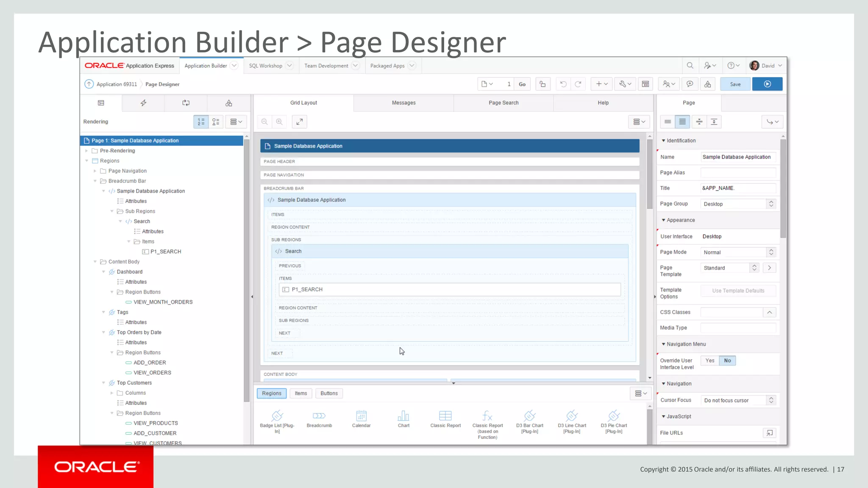Open the Page Template dropdown
The height and width of the screenshot is (488, 868).
coord(730,268)
